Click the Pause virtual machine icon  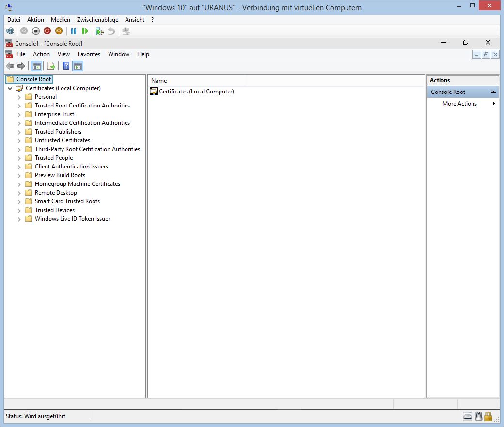point(74,31)
